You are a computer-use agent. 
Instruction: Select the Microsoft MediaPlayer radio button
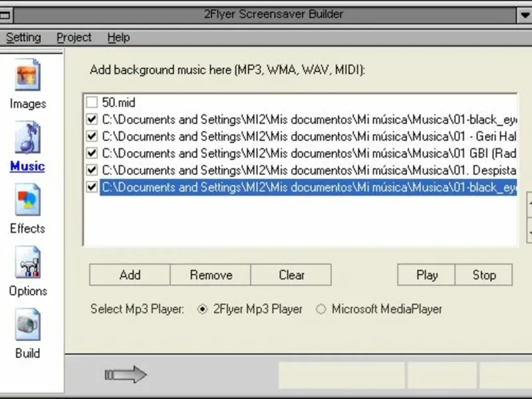coord(321,309)
